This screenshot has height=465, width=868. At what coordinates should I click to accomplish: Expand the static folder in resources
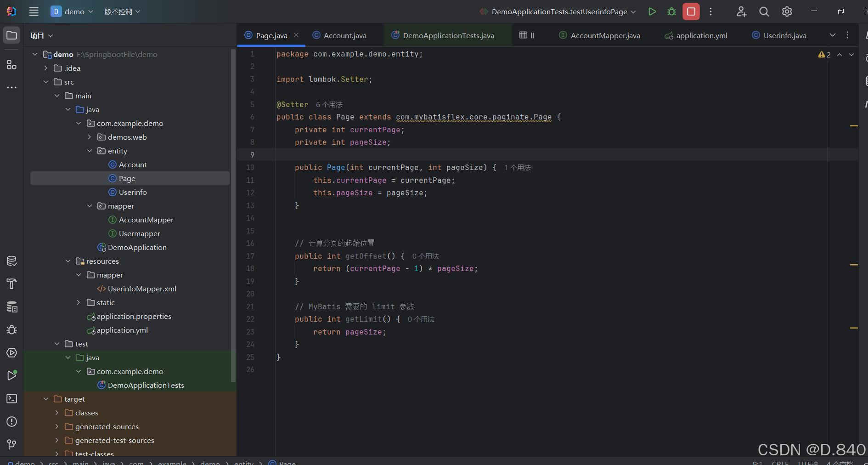pos(79,302)
